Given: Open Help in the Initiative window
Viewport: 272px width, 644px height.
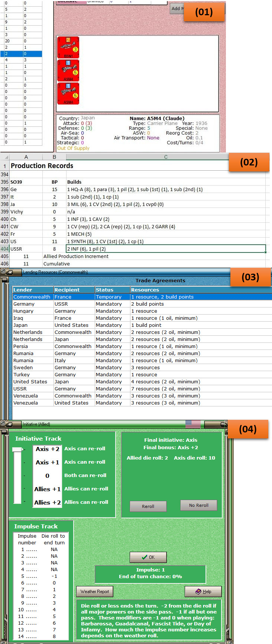Looking at the screenshot, I should click(x=203, y=592).
